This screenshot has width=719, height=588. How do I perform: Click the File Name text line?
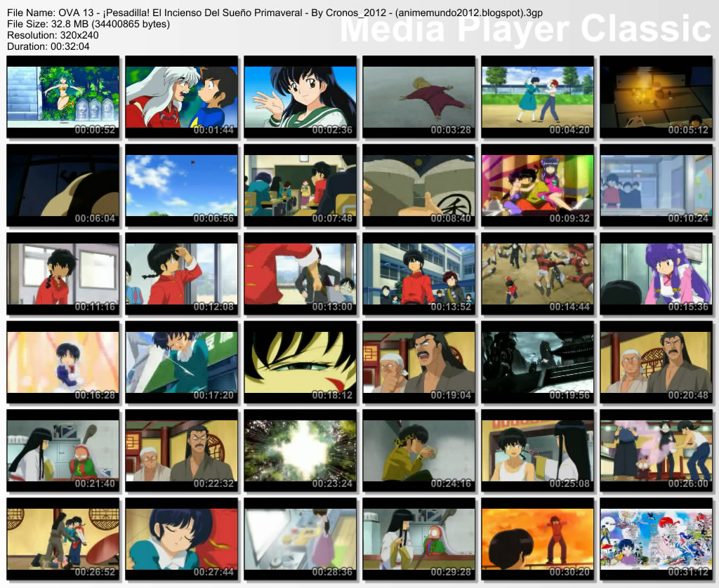(275, 13)
